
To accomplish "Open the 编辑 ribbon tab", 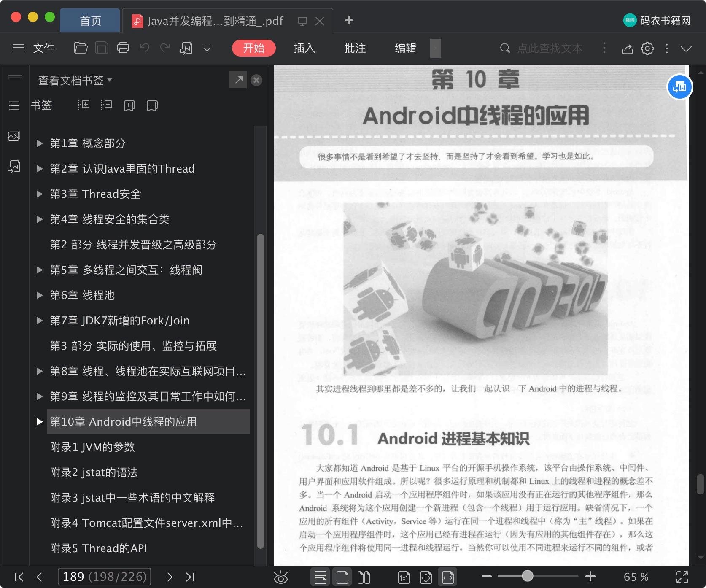I will coord(405,48).
